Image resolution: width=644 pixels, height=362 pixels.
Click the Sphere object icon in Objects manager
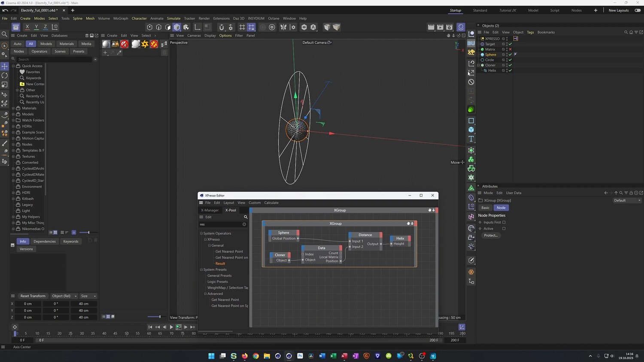(x=482, y=54)
